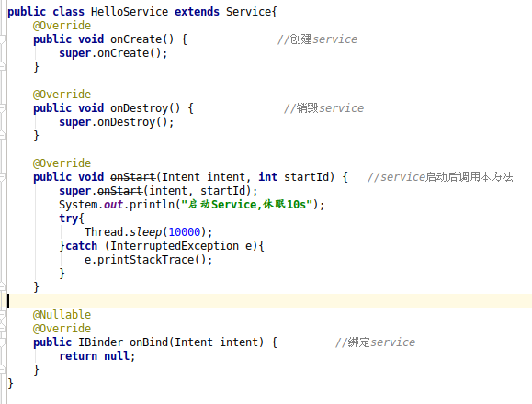This screenshot has height=404, width=532.
Task: Click the int startId parameter
Action: (x=293, y=177)
